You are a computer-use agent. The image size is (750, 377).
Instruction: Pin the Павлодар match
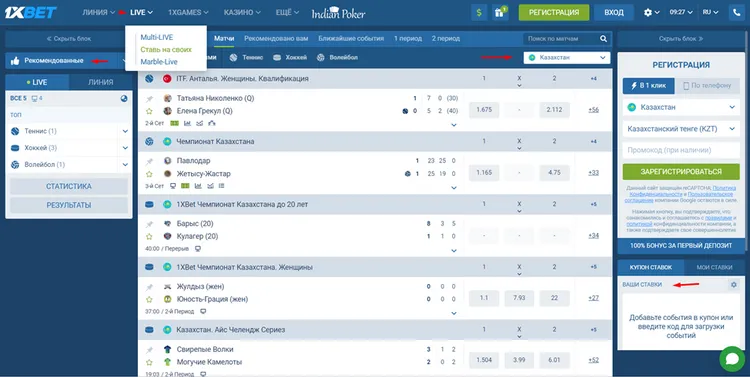pyautogui.click(x=149, y=161)
